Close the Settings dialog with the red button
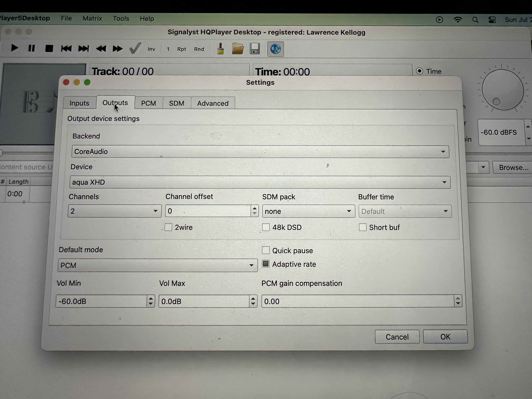The width and height of the screenshot is (532, 399). coord(66,82)
